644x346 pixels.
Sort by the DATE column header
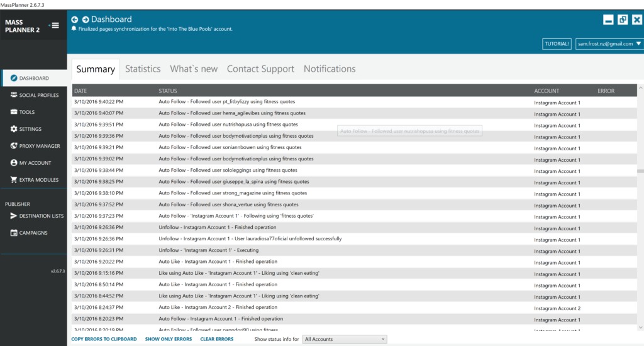coord(80,91)
